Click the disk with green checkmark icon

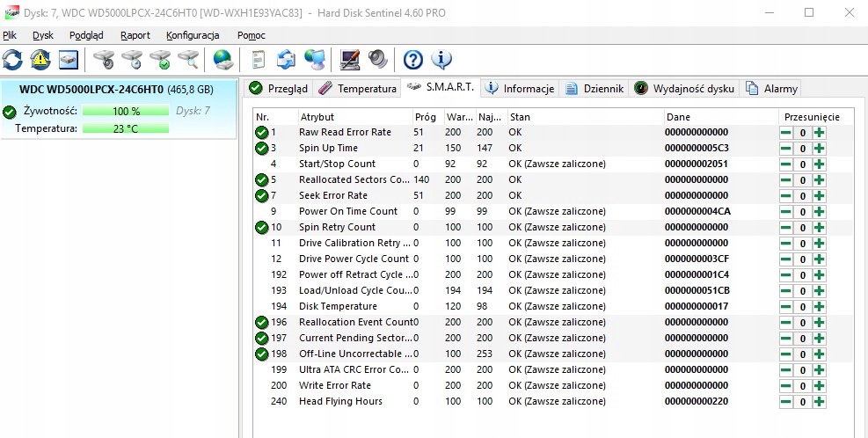pyautogui.click(x=160, y=59)
